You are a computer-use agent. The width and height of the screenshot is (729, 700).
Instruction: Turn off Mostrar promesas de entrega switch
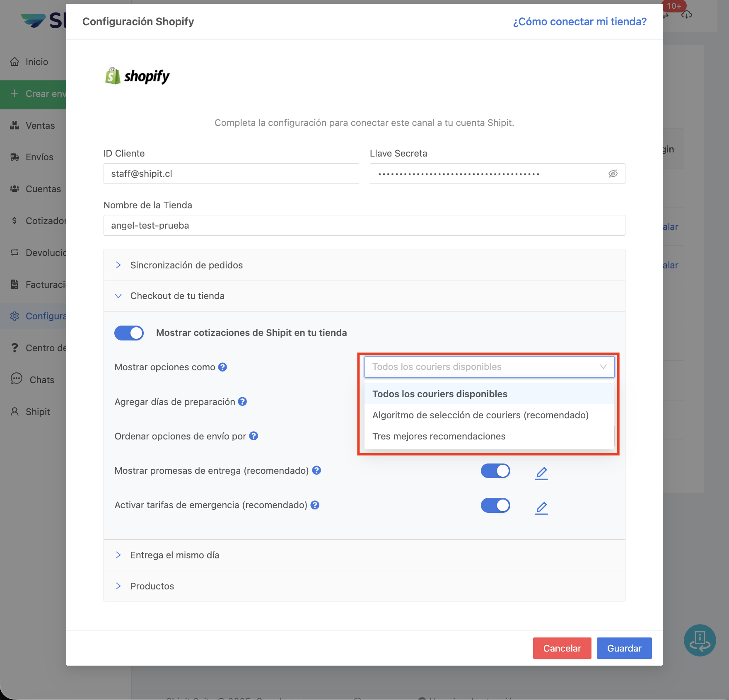495,471
